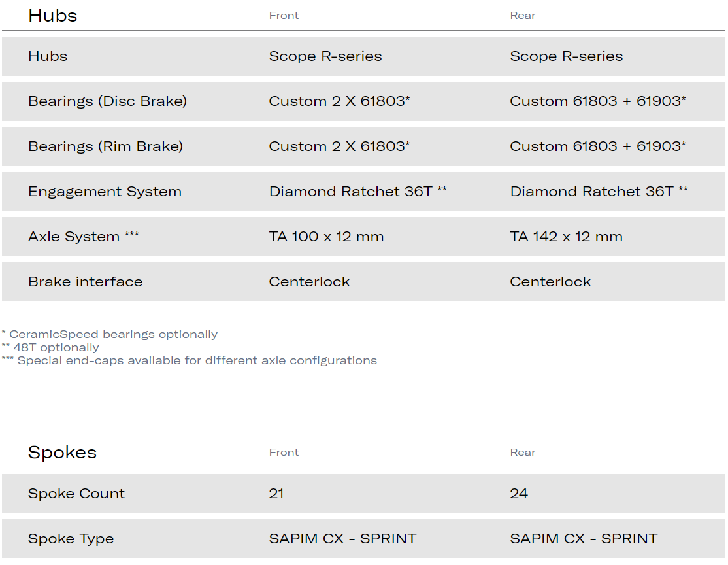The image size is (728, 565).
Task: Click the rear SAPIM CX - SPRINT value
Action: (584, 539)
